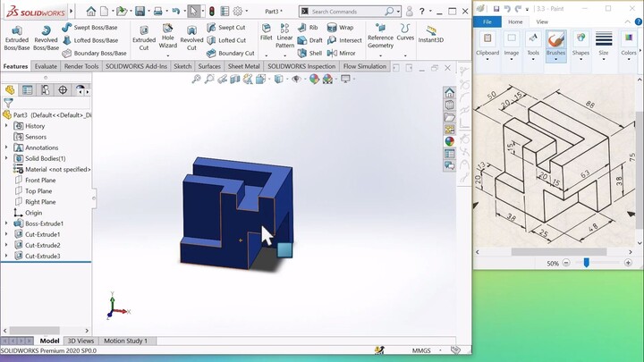Image resolution: width=644 pixels, height=362 pixels.
Task: Open the Section View icon
Action: click(x=235, y=79)
